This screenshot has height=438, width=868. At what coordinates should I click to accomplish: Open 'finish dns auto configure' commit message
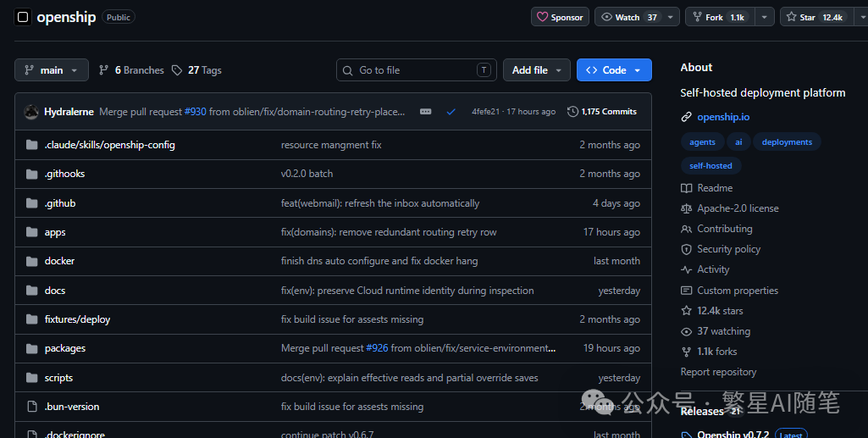click(379, 262)
